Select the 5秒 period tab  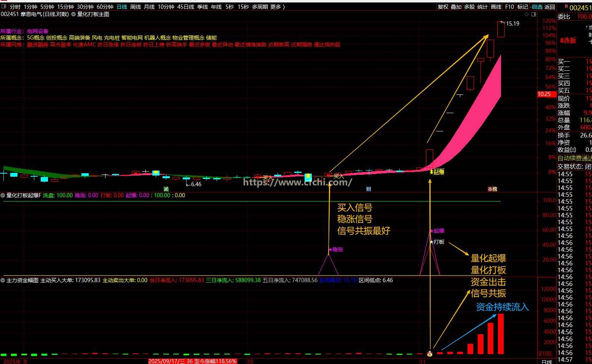point(230,7)
